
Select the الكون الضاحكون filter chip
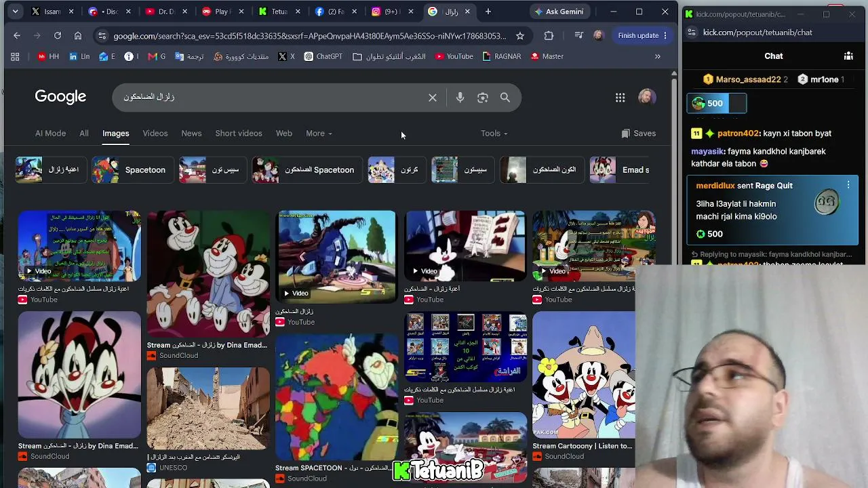coord(541,170)
